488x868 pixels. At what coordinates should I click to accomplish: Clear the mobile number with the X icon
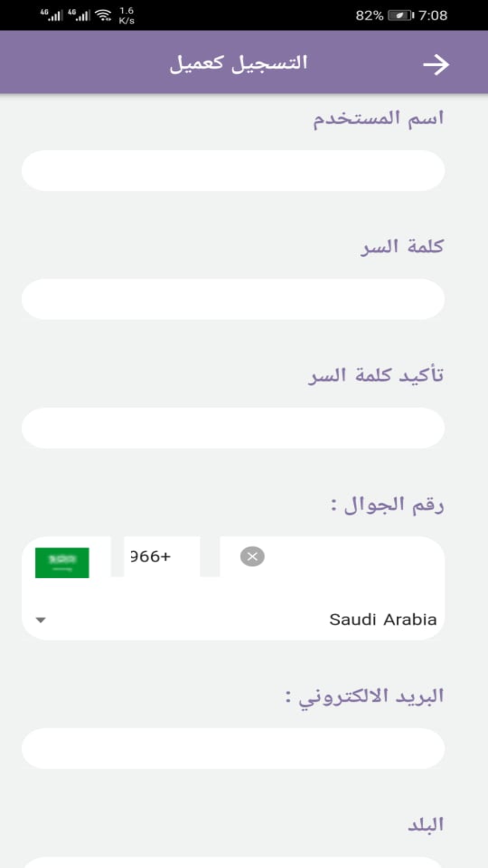point(252,557)
